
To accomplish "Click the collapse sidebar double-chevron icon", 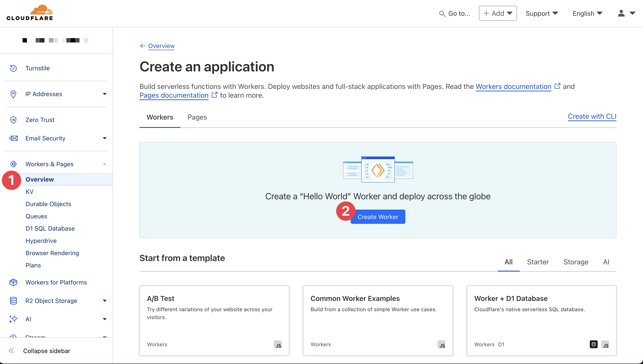I will coord(11,351).
